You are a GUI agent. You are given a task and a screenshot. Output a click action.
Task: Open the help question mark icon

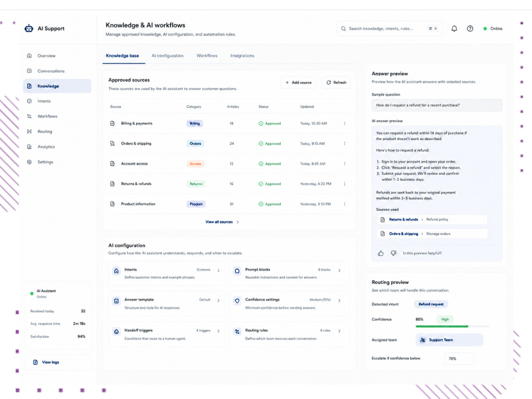pos(470,29)
